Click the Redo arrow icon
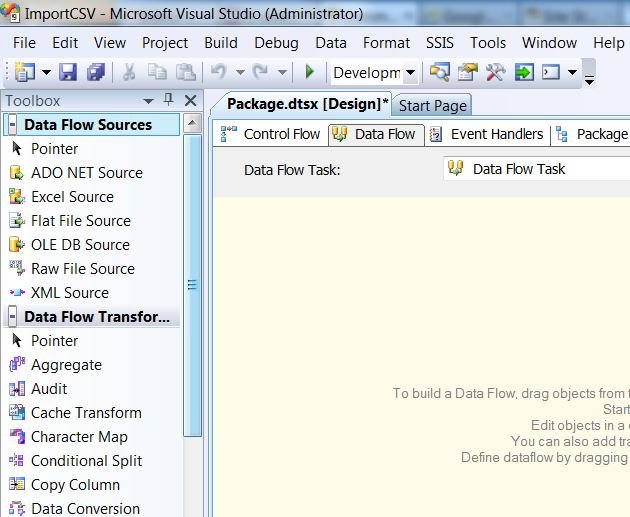This screenshot has width=630, height=517. (260, 72)
